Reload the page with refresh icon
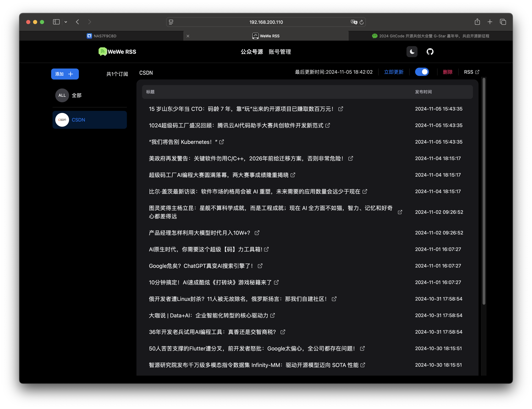This screenshot has width=532, height=409. point(361,22)
